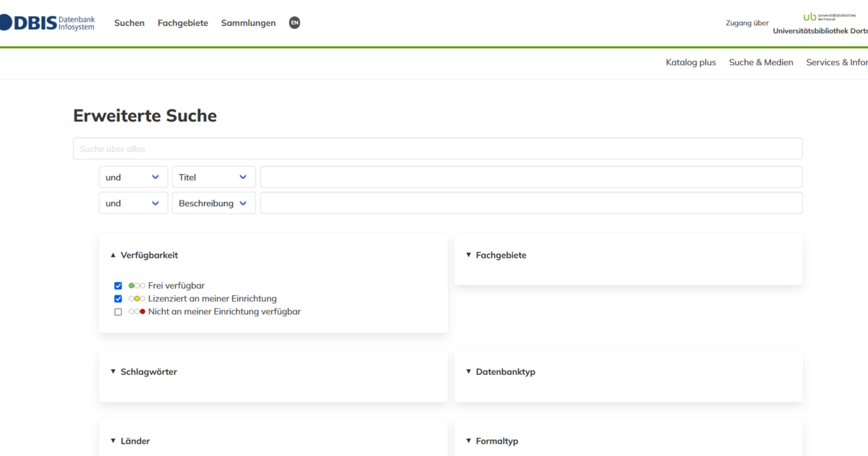Uncheck the Frei verfügbar option
The image size is (868, 456).
click(x=118, y=285)
